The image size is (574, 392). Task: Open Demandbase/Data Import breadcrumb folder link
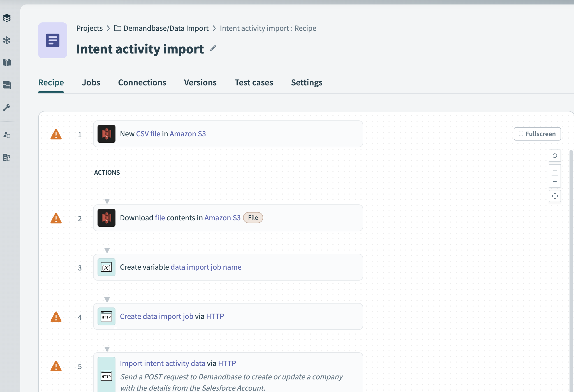166,28
